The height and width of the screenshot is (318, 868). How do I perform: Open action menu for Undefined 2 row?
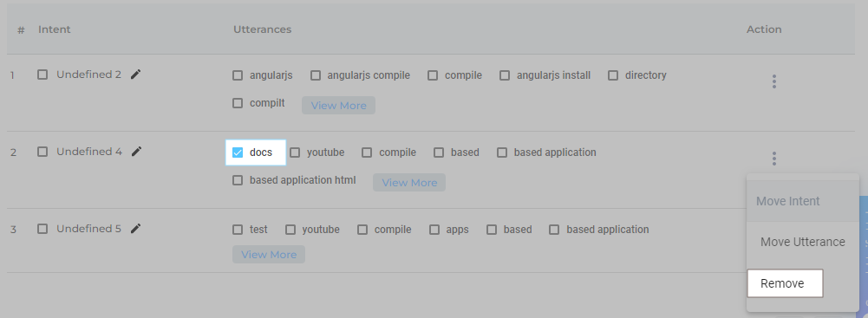pyautogui.click(x=773, y=81)
